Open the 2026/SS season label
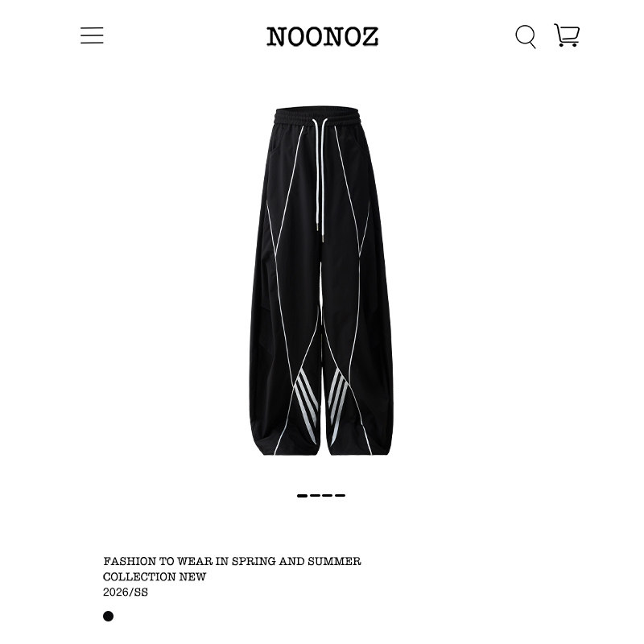 point(126,592)
